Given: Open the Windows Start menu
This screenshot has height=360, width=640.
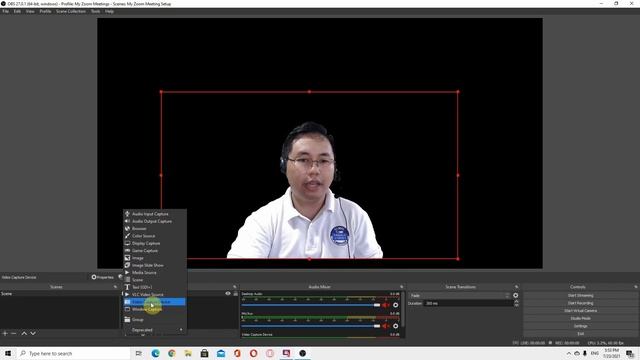Looking at the screenshot, I should 8,353.
